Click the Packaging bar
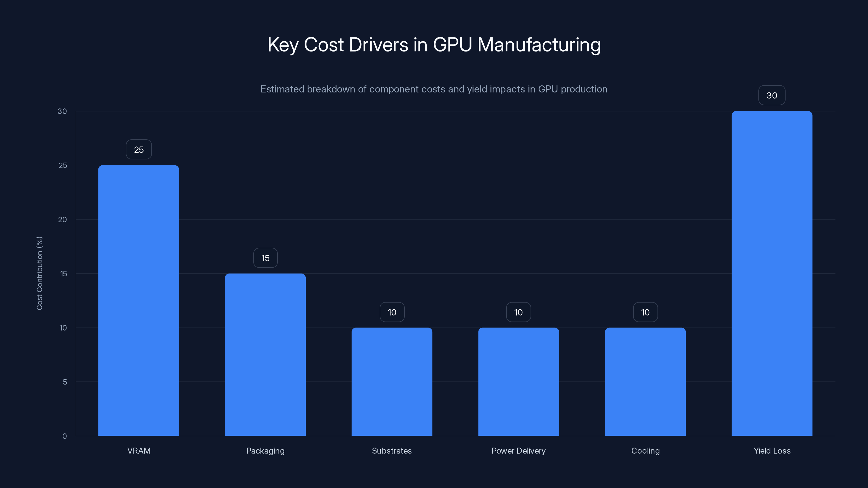Viewport: 868px width, 488px height. 265,355
